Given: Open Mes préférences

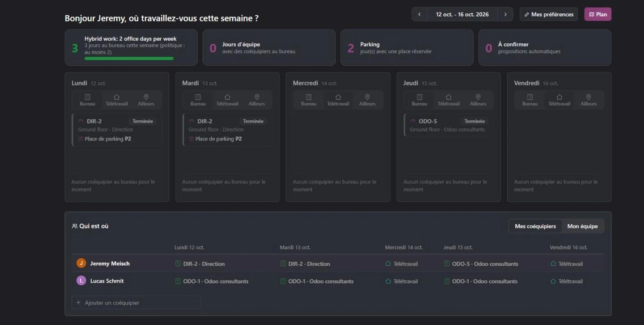Looking at the screenshot, I should [549, 14].
